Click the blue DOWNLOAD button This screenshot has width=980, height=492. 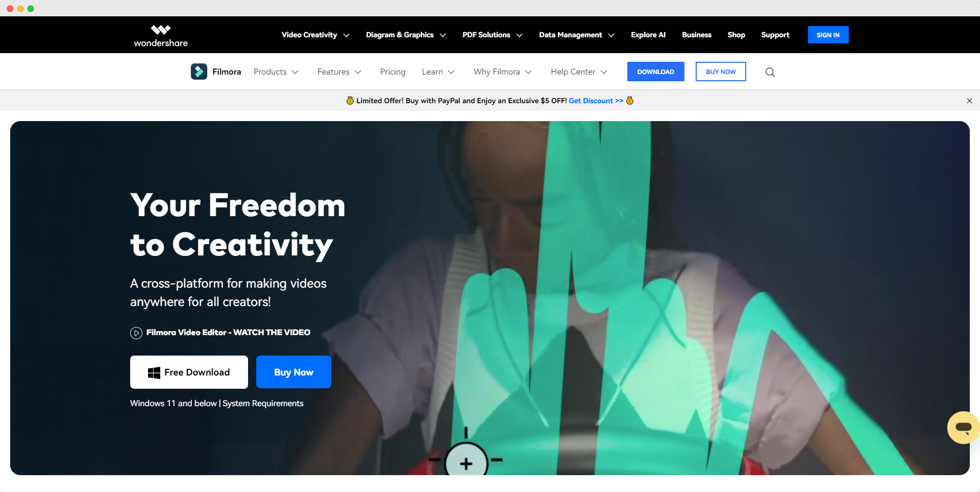pyautogui.click(x=655, y=72)
